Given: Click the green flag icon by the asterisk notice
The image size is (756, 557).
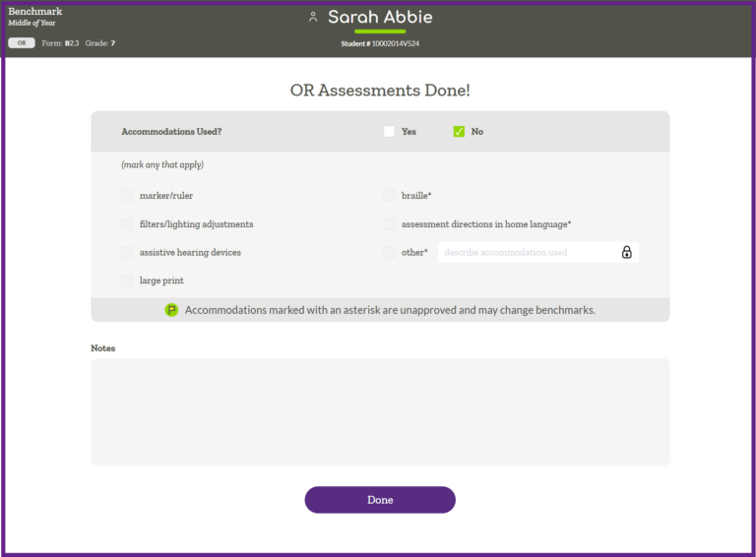Looking at the screenshot, I should coord(171,310).
